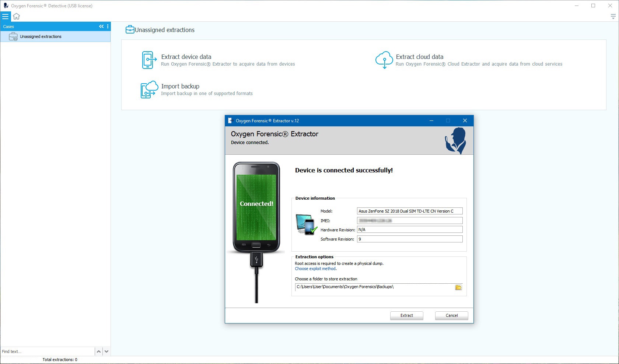Click the device information computer-phone icon
619x364 pixels.
(306, 224)
